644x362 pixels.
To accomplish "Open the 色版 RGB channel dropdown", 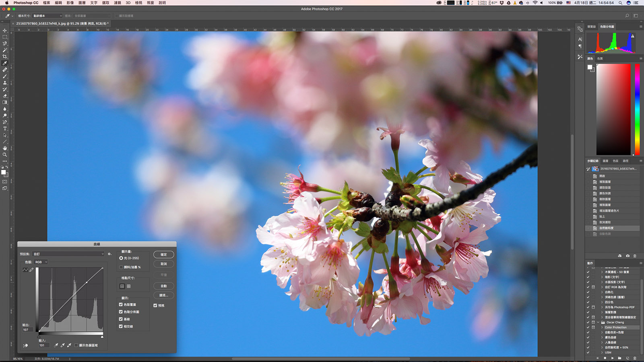I will point(41,262).
